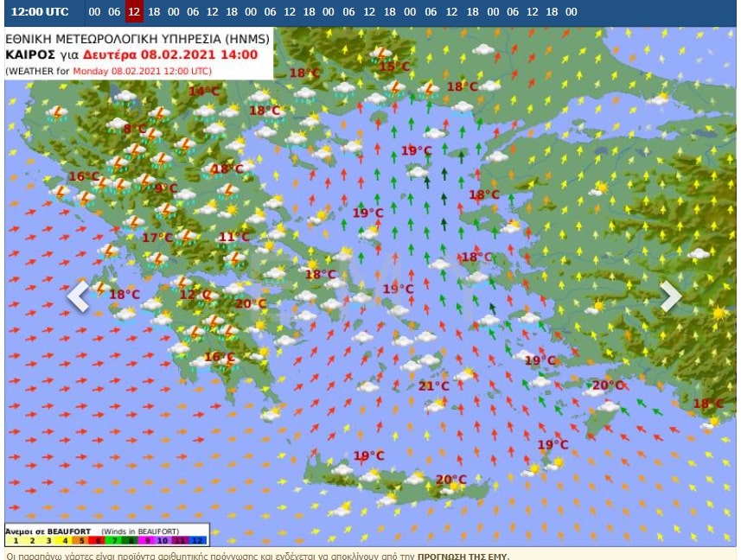Pick the purple Beaufort 10 legend swatch
This screenshot has width=741, height=560.
[x=164, y=540]
